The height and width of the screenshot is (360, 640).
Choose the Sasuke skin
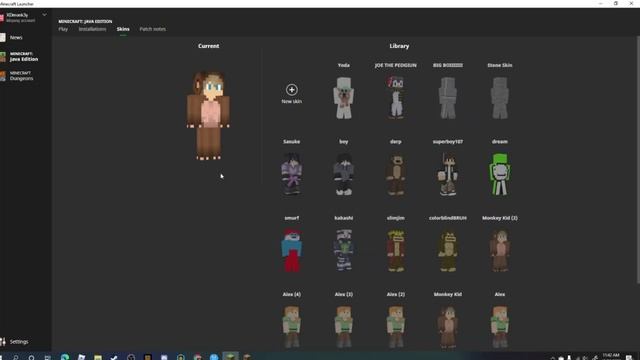[291, 174]
